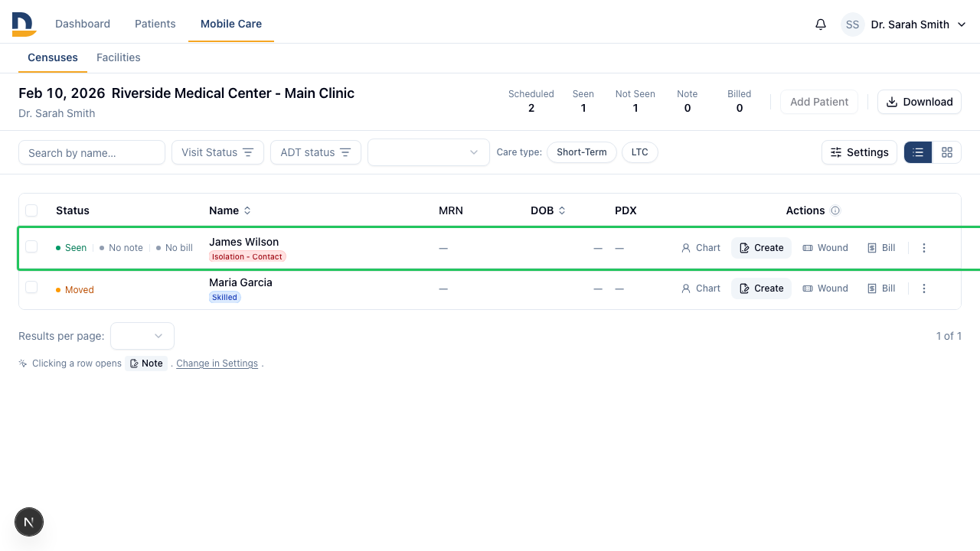Sort by Name column arrows
Image resolution: width=980 pixels, height=551 pixels.
[x=247, y=210]
